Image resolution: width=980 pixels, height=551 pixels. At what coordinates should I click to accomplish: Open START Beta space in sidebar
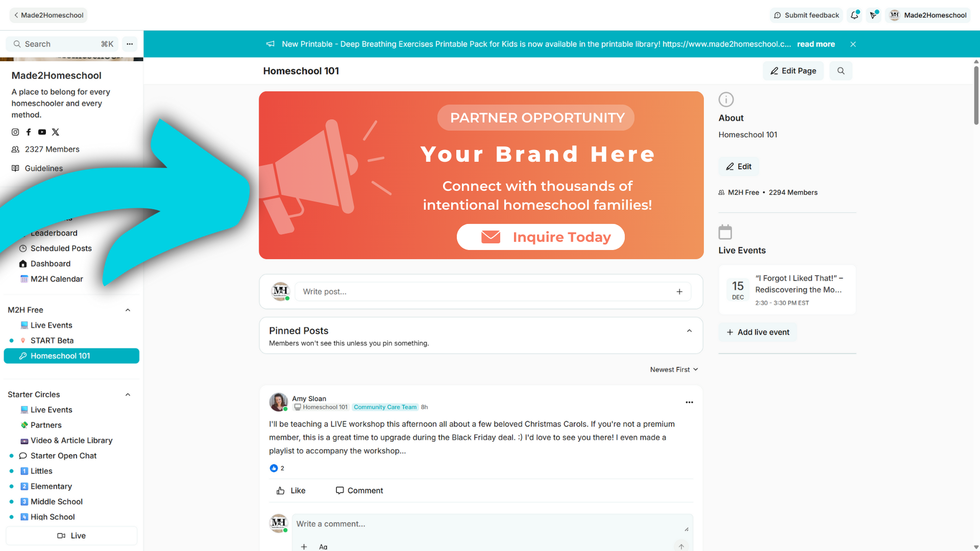click(x=52, y=340)
